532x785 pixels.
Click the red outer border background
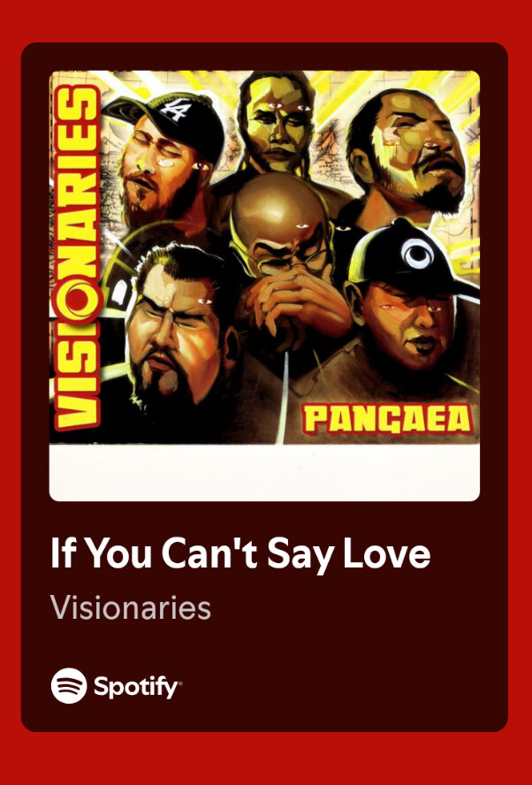[x=266, y=20]
